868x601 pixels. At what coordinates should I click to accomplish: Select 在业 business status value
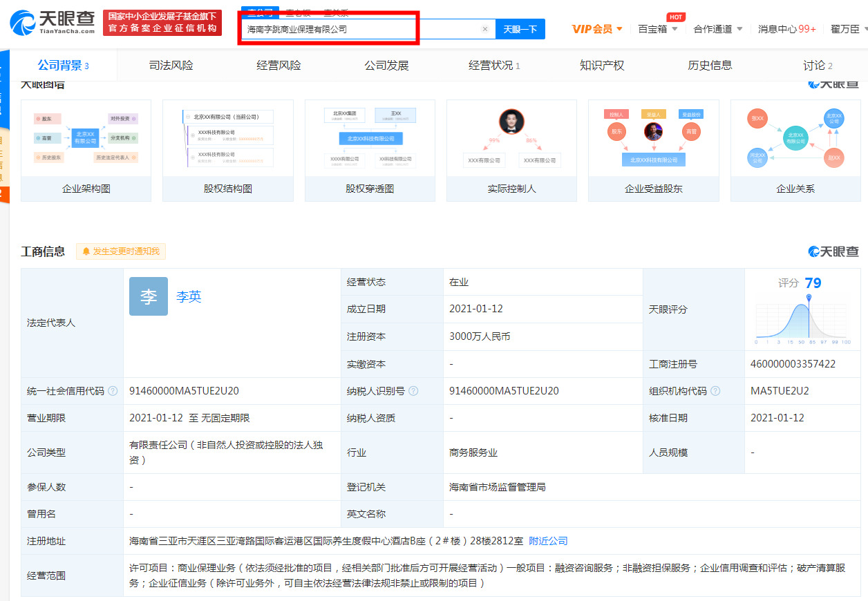459,282
